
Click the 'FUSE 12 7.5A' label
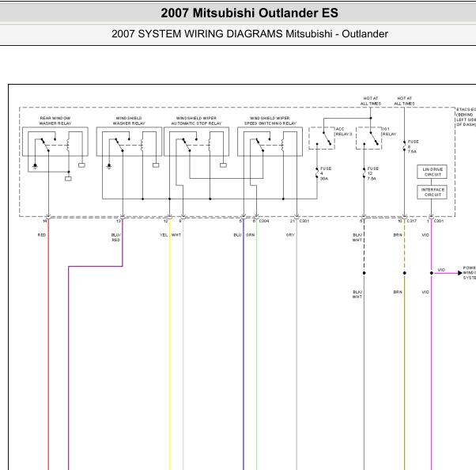373,173
